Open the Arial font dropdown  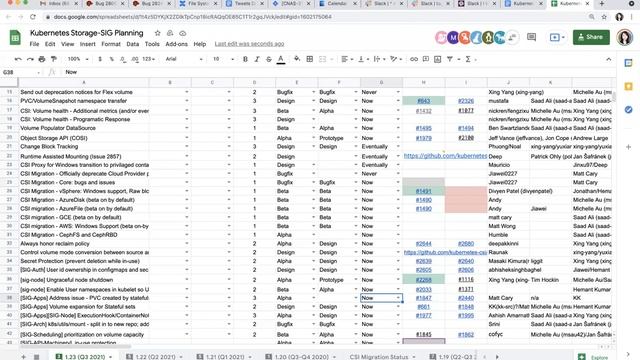tap(184, 59)
